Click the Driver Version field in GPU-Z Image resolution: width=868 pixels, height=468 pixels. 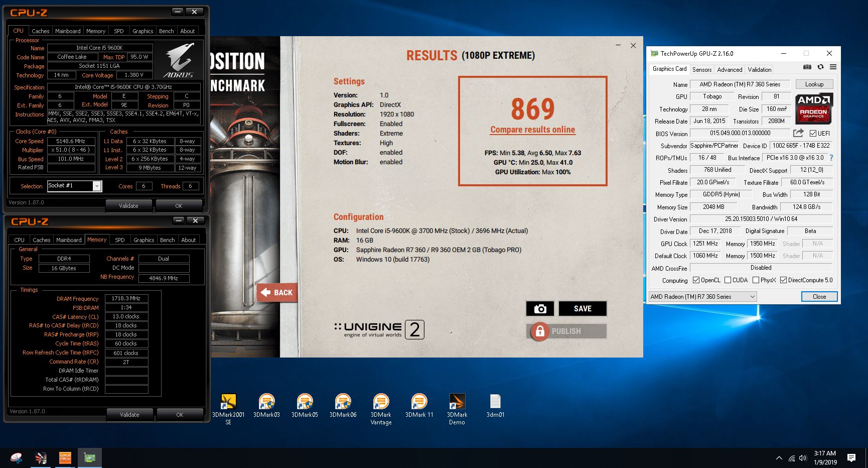pos(761,219)
